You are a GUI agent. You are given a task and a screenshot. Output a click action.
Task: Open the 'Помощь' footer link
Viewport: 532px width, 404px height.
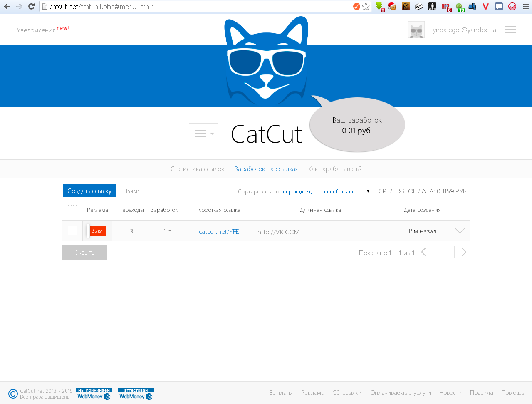(512, 393)
